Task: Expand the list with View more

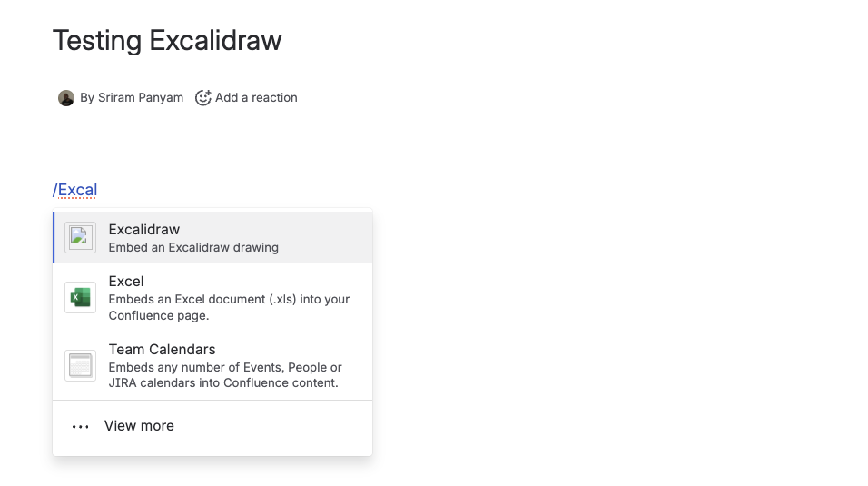Action: tap(139, 426)
